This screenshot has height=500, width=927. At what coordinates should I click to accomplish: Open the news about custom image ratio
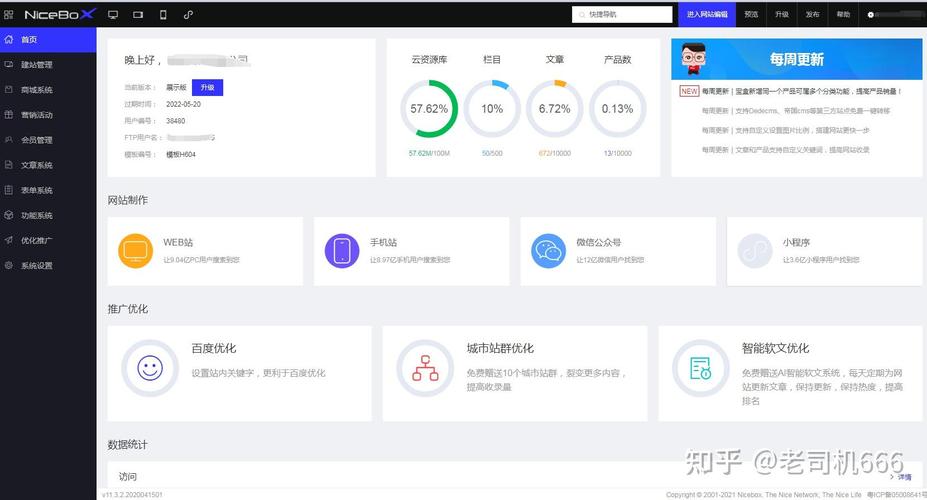(x=785, y=130)
